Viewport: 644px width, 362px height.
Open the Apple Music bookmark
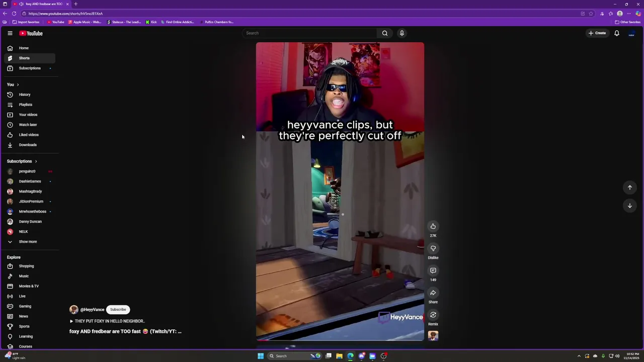[x=85, y=22]
